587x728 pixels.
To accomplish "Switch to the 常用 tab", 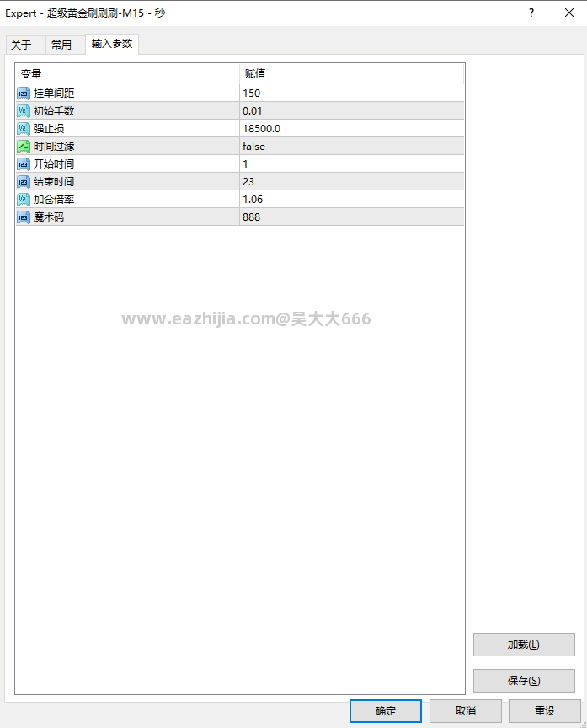I will pos(65,45).
